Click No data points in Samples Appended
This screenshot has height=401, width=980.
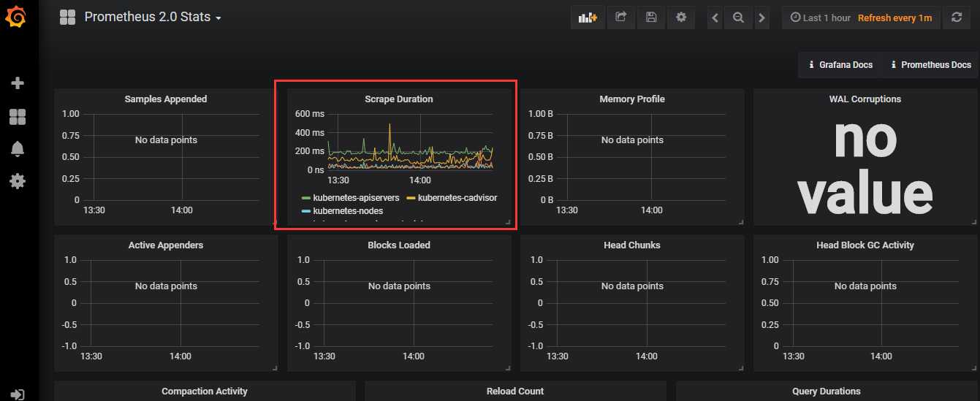(x=166, y=140)
